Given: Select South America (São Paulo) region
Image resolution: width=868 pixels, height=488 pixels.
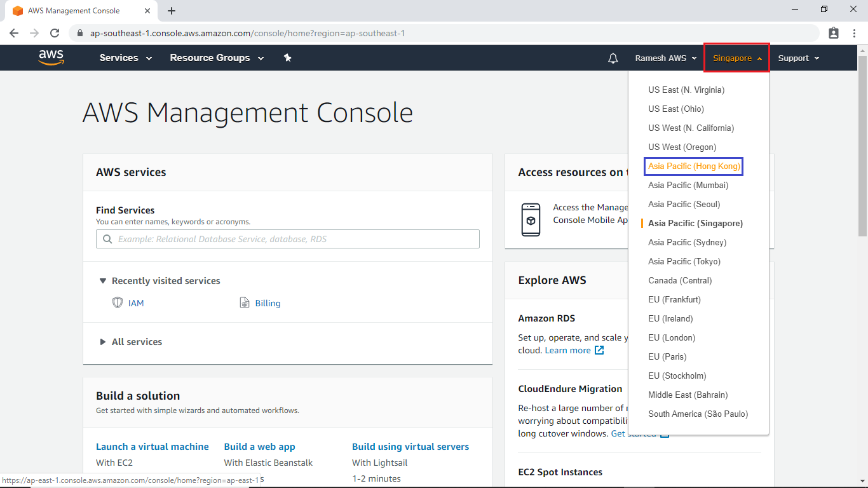Looking at the screenshot, I should [x=698, y=414].
